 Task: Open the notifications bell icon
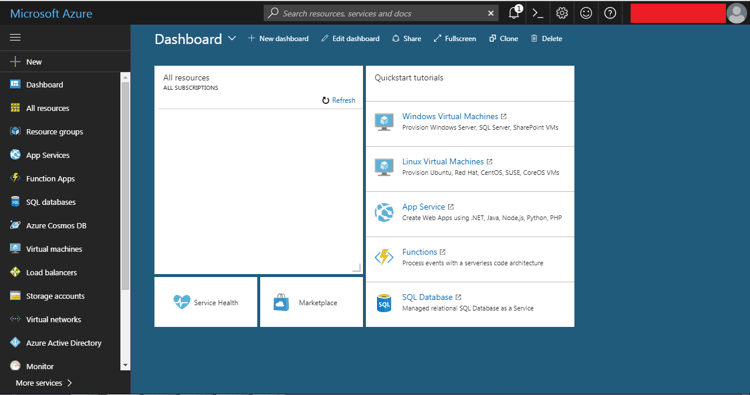514,13
